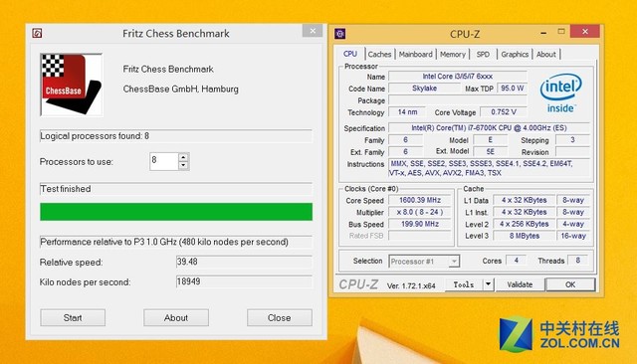This screenshot has height=364, width=637.
Task: Close Fritz Chess Benchmark via title bar X
Action: coord(313,31)
